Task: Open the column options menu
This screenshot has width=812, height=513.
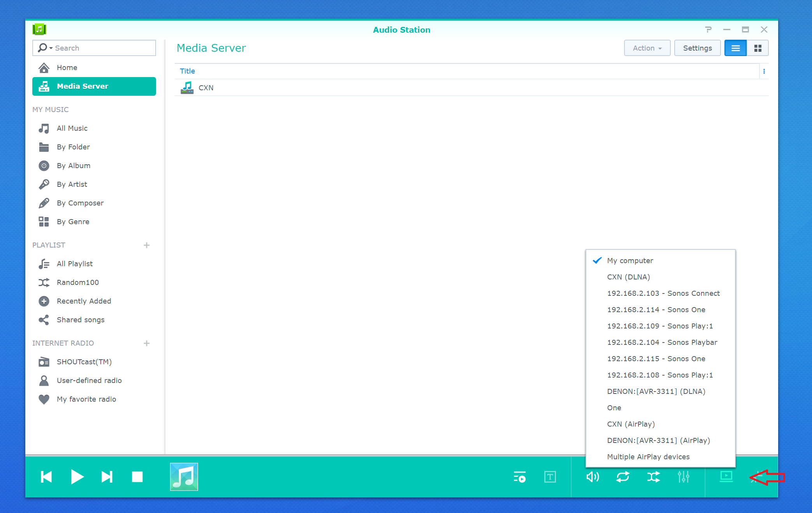Action: pos(764,71)
